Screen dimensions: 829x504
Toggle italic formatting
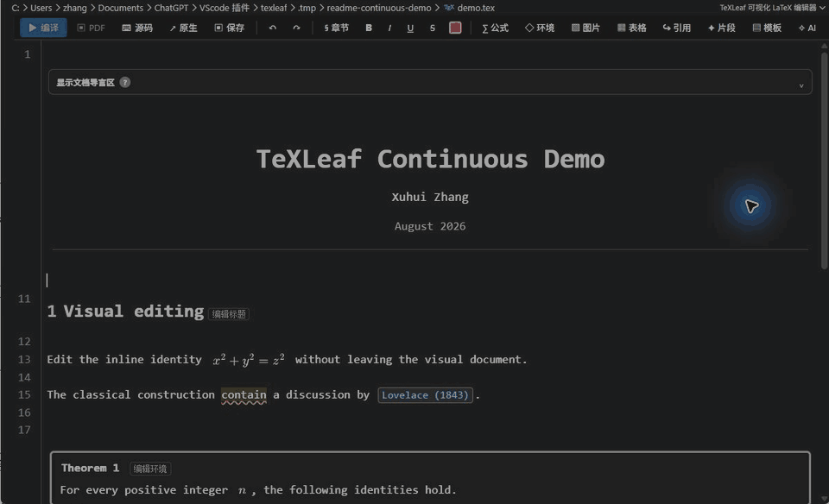(389, 28)
